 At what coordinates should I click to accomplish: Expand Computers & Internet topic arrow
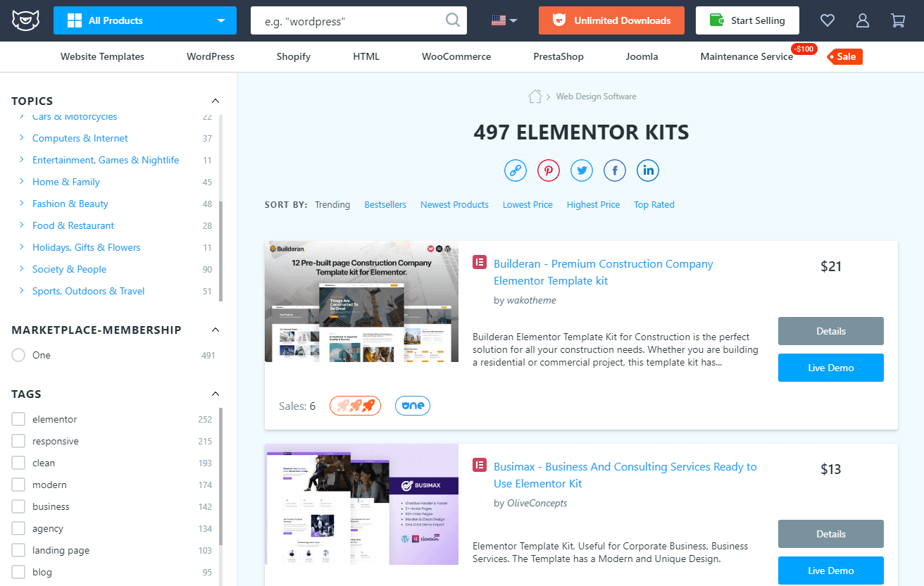point(22,138)
